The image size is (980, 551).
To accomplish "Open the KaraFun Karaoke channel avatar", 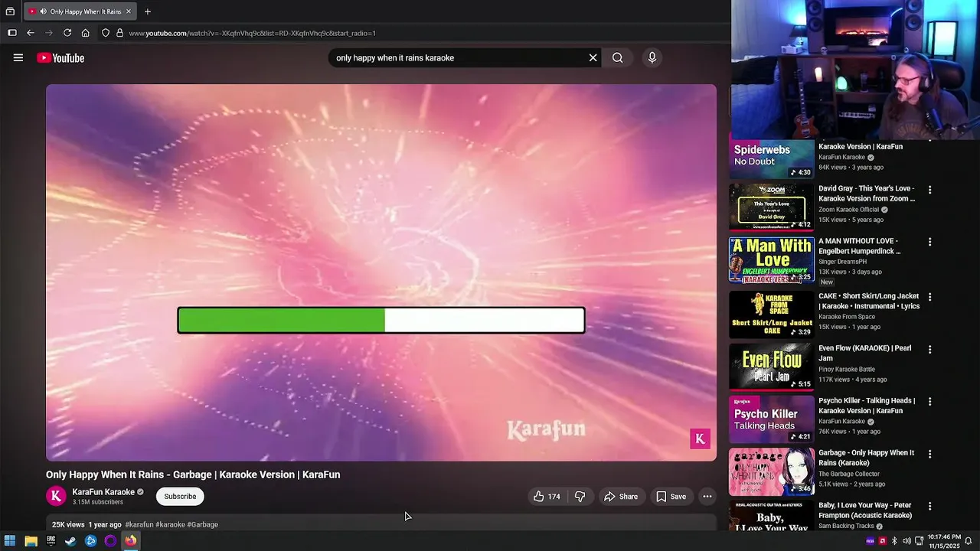I will point(56,496).
